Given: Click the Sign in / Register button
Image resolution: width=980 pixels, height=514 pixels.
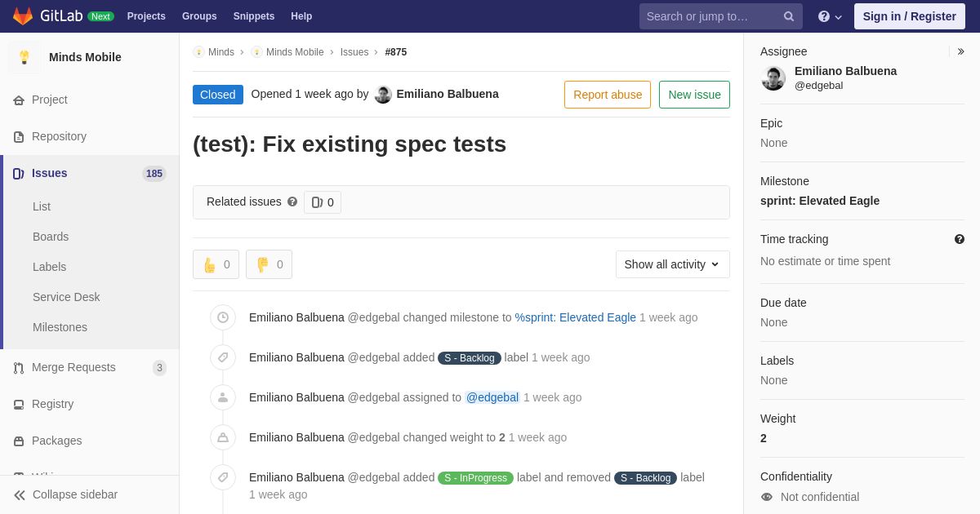Looking at the screenshot, I should [909, 16].
